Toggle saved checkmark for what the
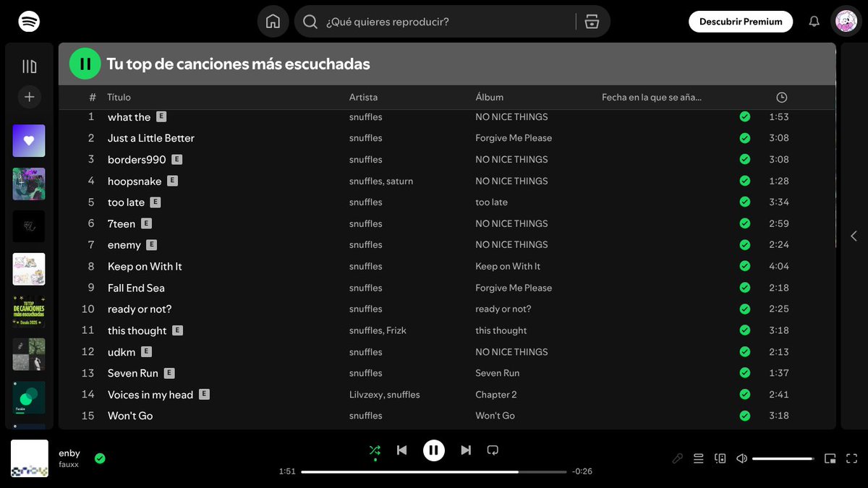Image resolution: width=868 pixels, height=488 pixels. pos(745,116)
